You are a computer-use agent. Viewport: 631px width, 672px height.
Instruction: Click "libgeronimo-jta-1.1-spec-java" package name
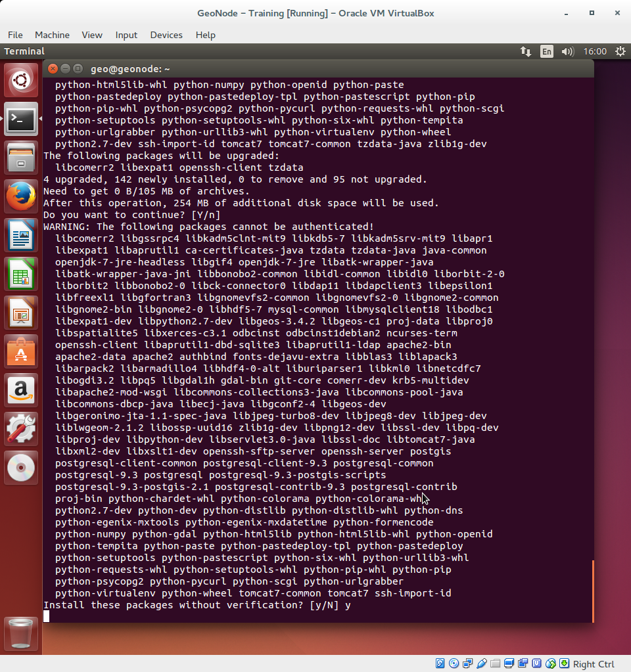[141, 416]
